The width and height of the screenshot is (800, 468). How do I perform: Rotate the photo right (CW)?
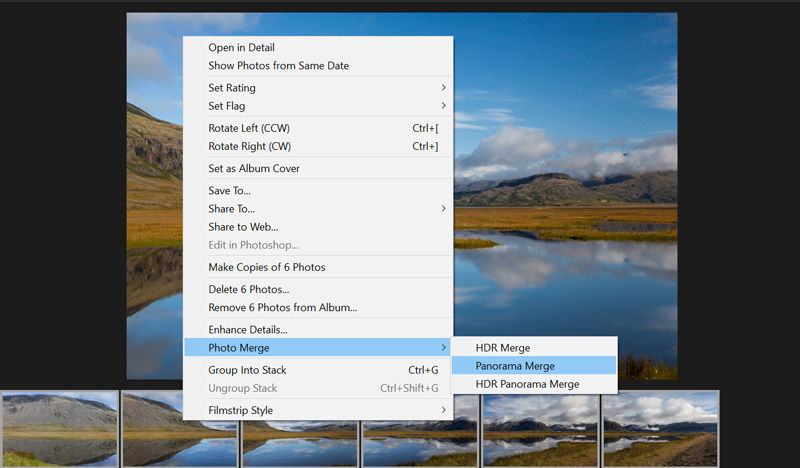tap(249, 146)
